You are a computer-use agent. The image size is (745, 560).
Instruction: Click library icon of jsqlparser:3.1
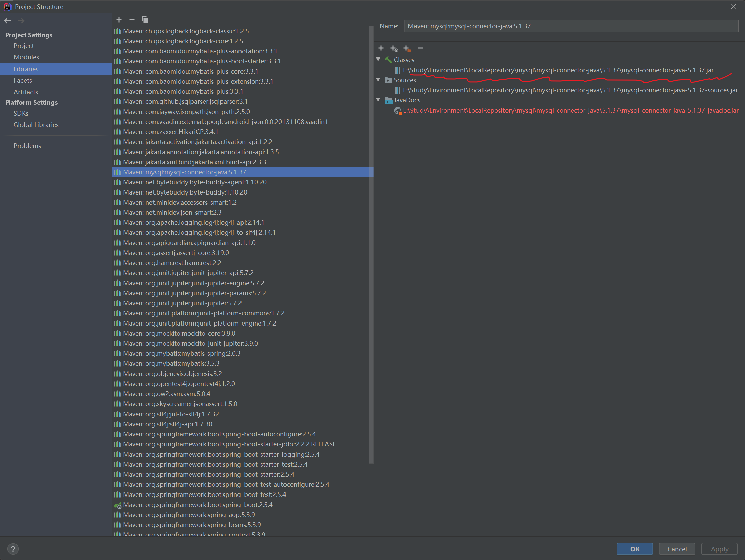click(118, 101)
